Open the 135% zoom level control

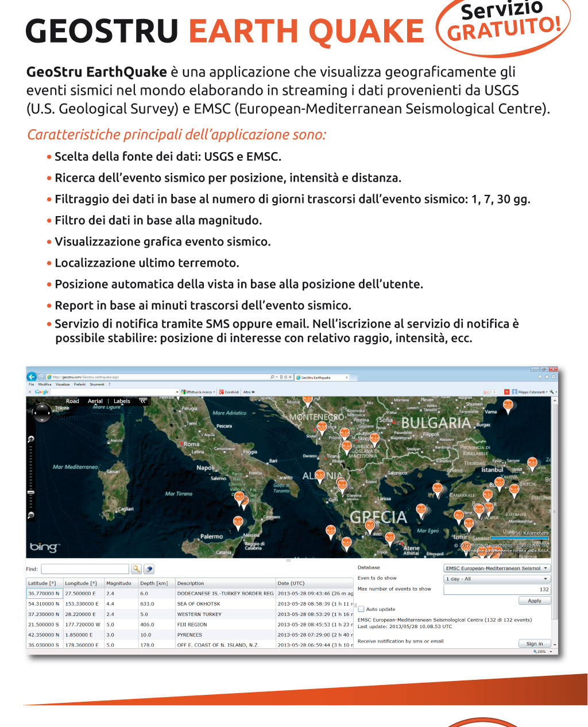click(x=543, y=652)
